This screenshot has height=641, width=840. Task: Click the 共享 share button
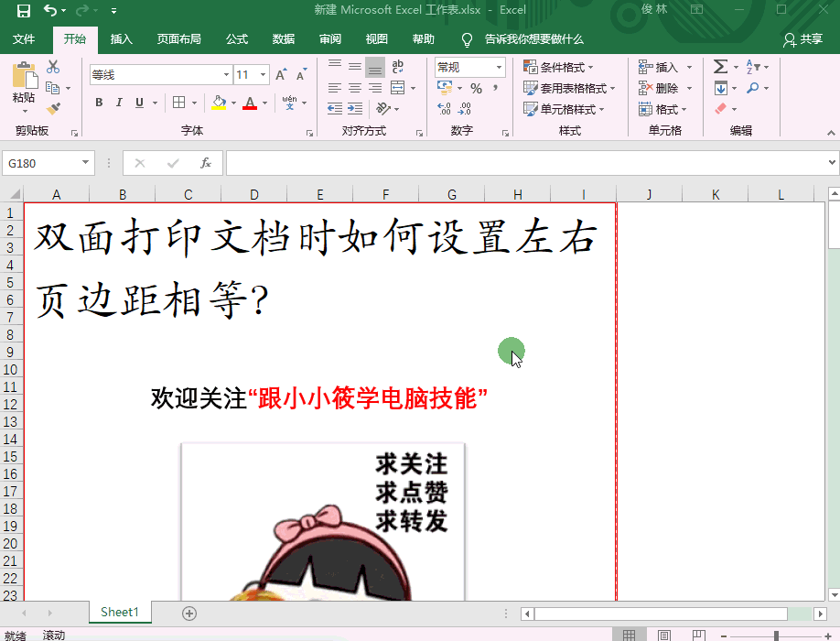point(802,39)
